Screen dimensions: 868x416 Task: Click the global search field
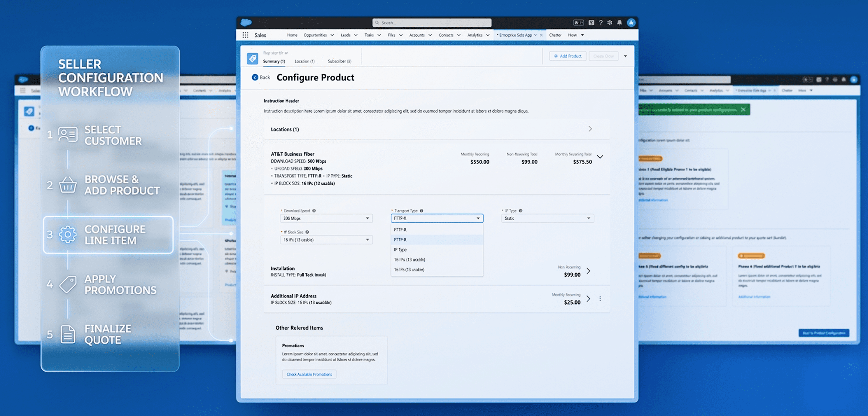click(x=432, y=22)
